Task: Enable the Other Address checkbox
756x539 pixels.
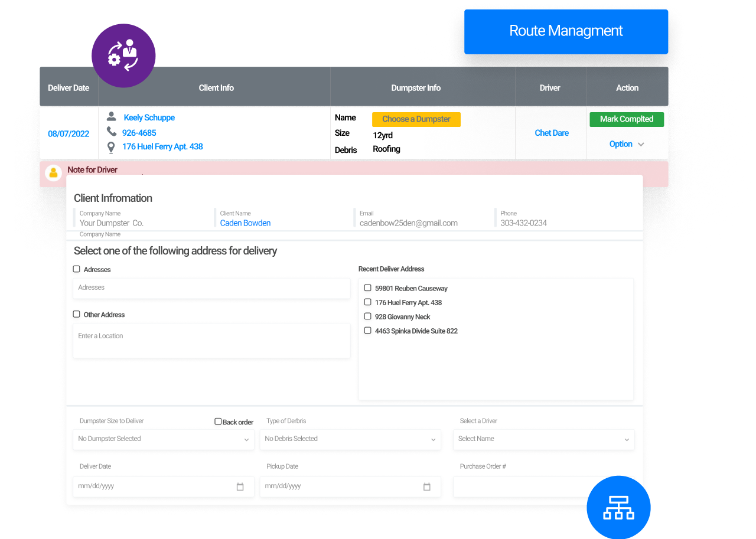Action: point(77,314)
